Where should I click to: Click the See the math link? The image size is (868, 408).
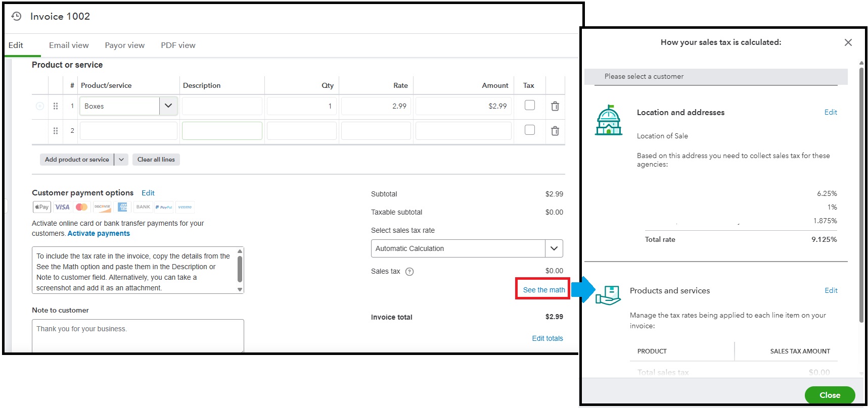544,290
